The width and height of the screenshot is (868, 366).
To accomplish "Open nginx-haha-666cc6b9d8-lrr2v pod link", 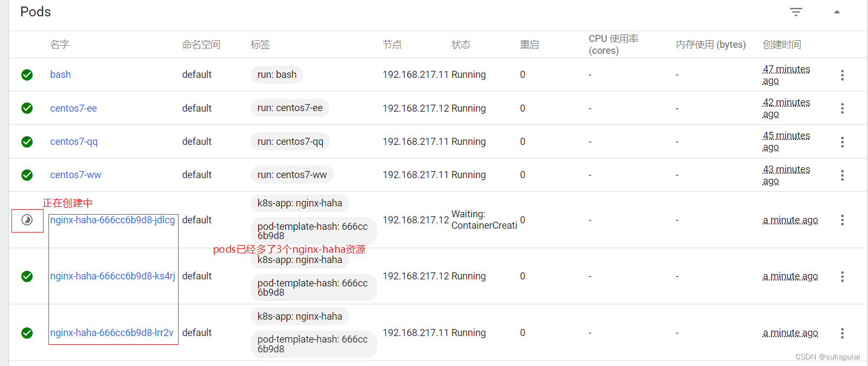I will point(112,333).
